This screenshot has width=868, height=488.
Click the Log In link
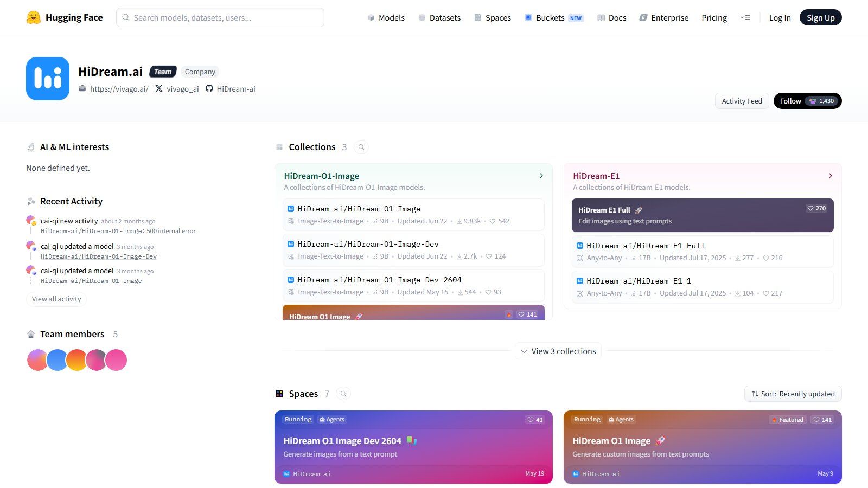(780, 18)
